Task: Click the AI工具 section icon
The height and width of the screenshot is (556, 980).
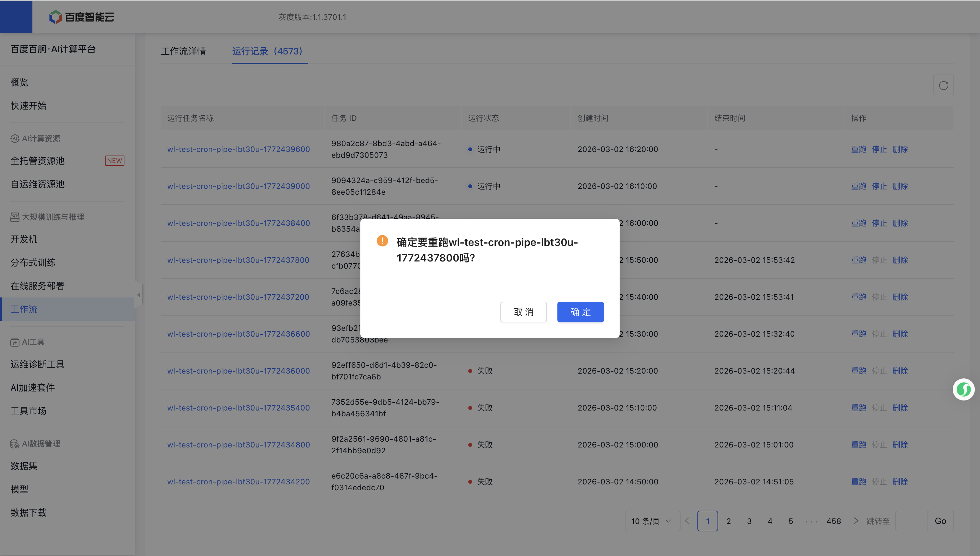Action: pyautogui.click(x=15, y=342)
